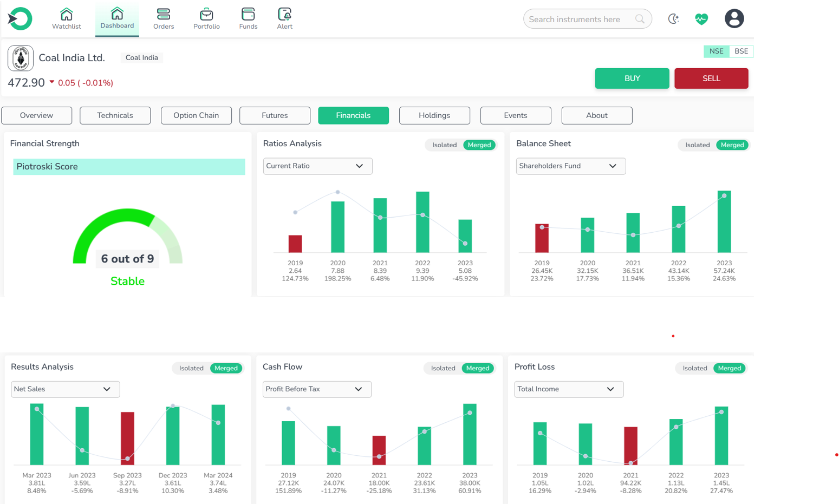Click the search instruments field
Image resolution: width=839 pixels, height=504 pixels.
(x=587, y=19)
